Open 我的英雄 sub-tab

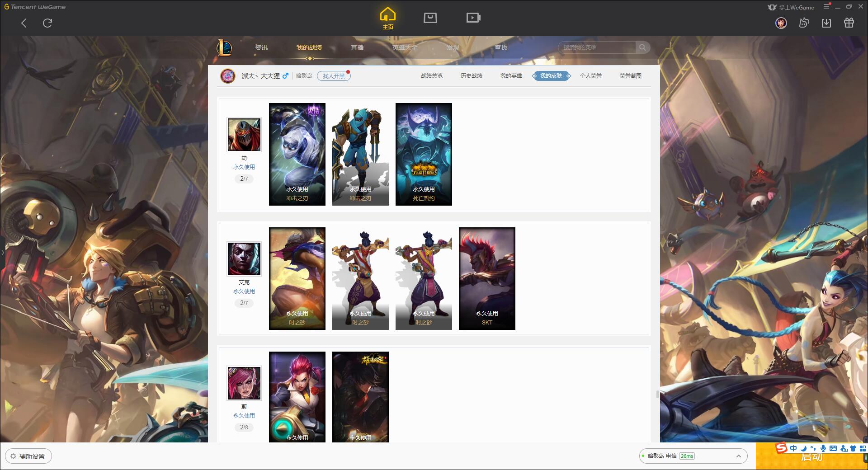pos(511,76)
